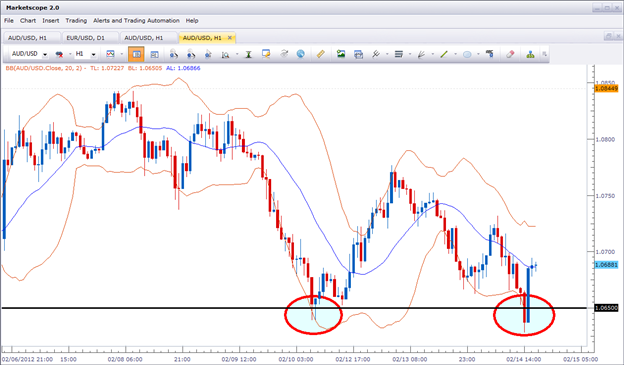Open the H1 timeframe dropdown
This screenshot has height=365, width=624.
coord(94,55)
